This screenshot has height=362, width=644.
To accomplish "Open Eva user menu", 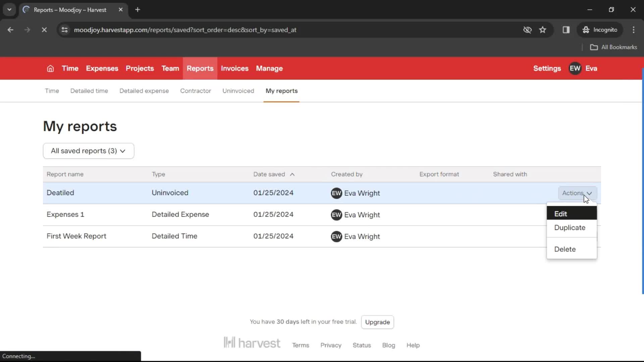I will [x=591, y=68].
